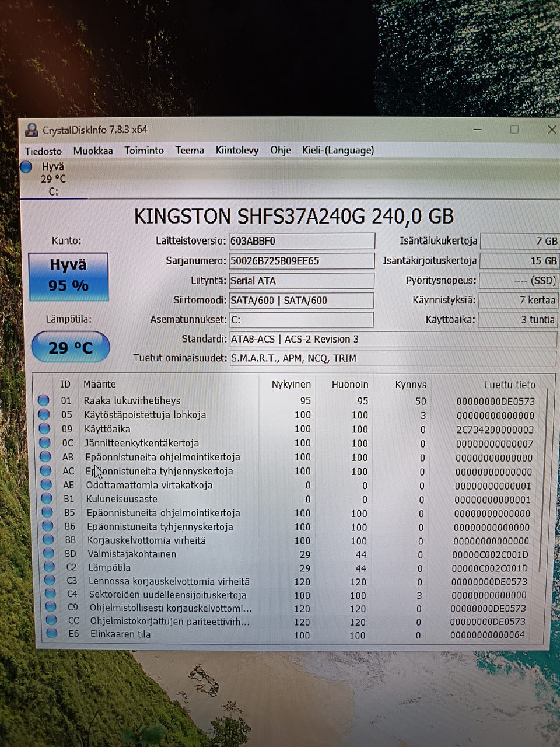The height and width of the screenshot is (747, 560).
Task: Click the status orb for Elinkaaren tila
Action: [x=52, y=634]
